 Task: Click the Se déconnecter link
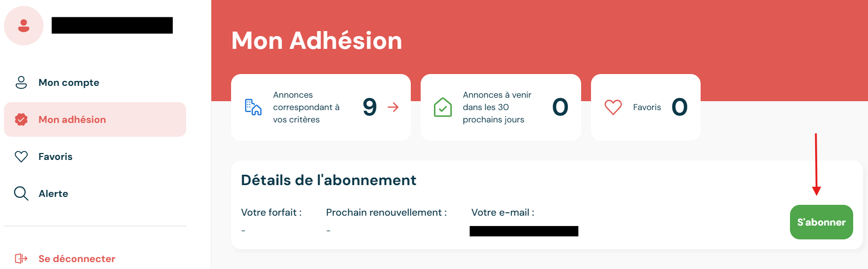click(x=77, y=259)
